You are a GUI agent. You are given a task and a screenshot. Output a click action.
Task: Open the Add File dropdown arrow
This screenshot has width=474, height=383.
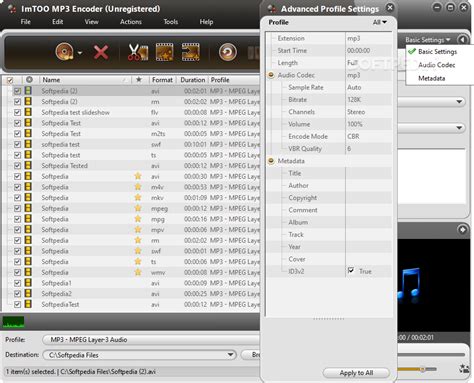click(x=80, y=53)
